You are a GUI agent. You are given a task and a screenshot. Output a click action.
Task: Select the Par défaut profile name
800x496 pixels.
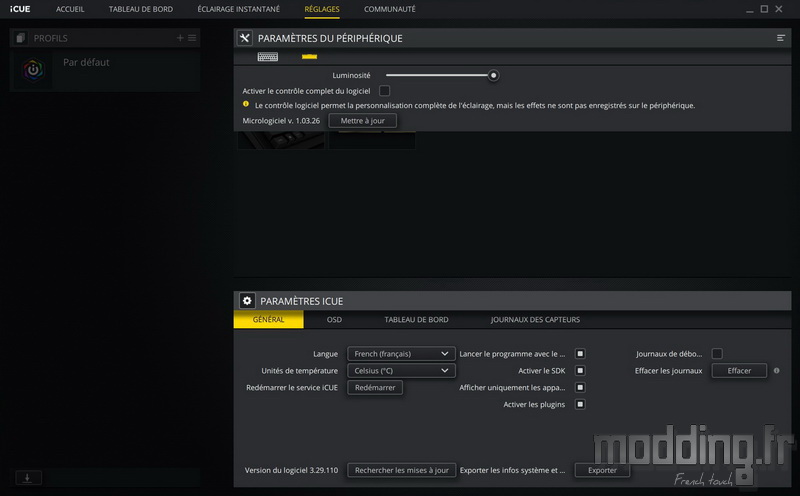pyautogui.click(x=86, y=62)
